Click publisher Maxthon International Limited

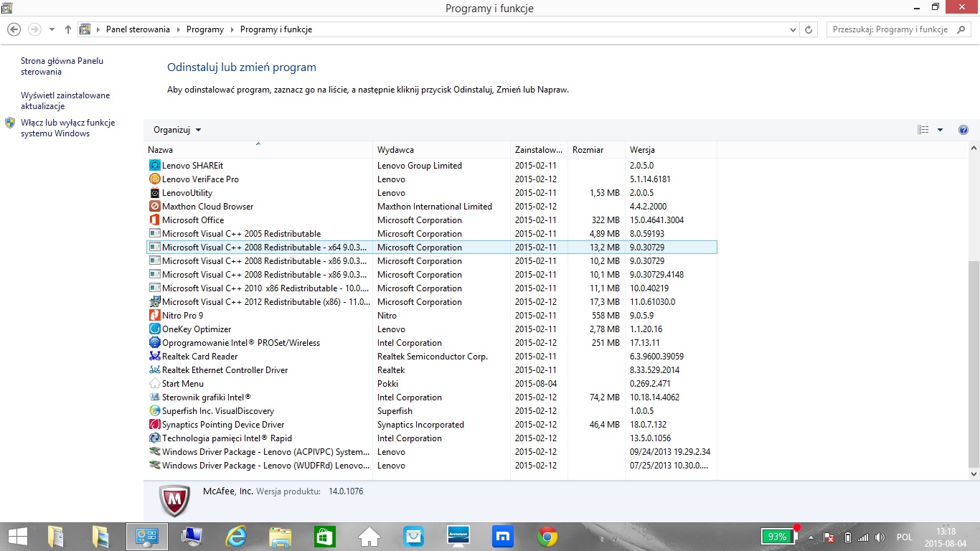coord(435,207)
